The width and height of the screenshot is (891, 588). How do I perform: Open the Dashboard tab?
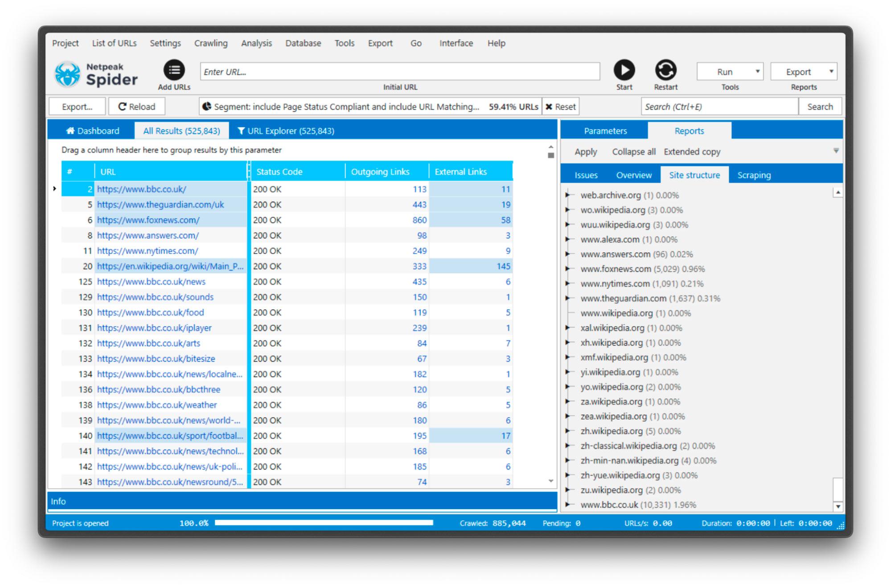[92, 131]
